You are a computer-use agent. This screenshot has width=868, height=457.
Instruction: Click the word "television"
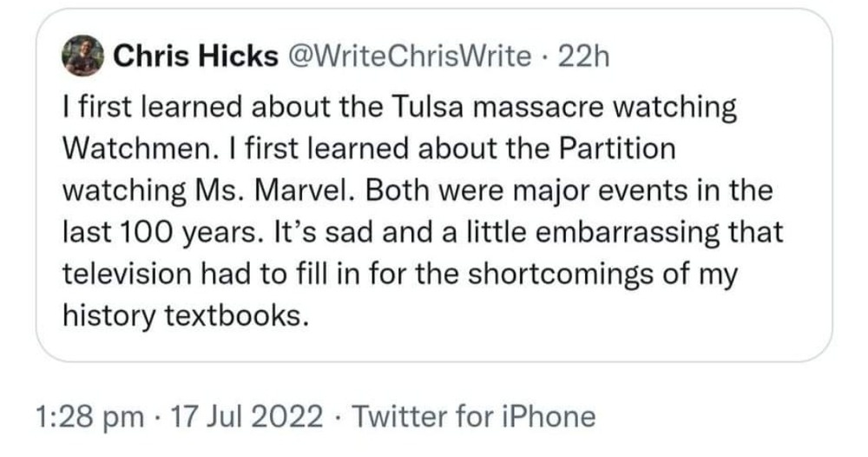[x=127, y=273]
